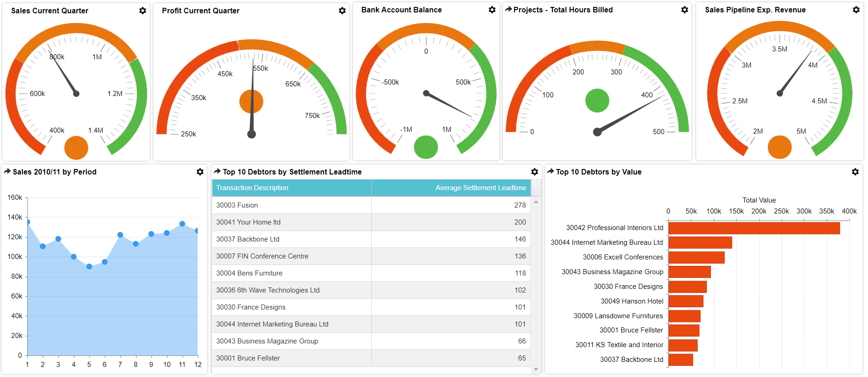Image resolution: width=868 pixels, height=377 pixels.
Task: Click Top 10 Debtors by Settlement Leadtime title
Action: (x=292, y=172)
